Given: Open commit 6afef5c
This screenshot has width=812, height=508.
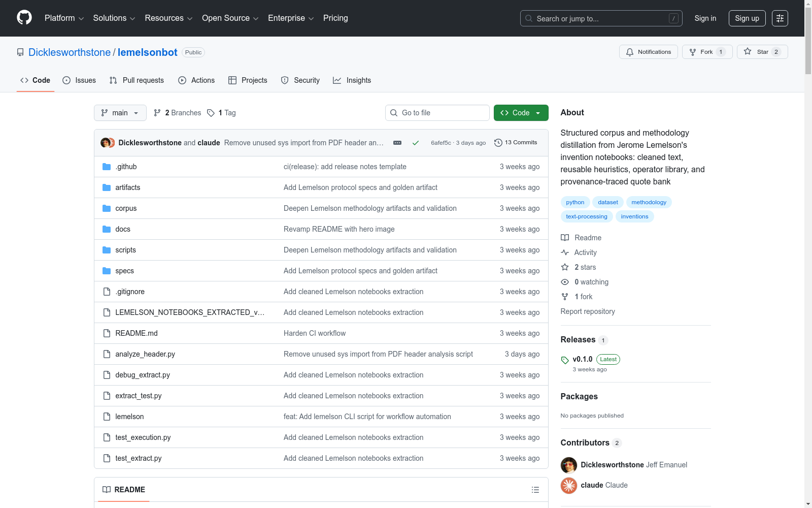Looking at the screenshot, I should click(441, 143).
